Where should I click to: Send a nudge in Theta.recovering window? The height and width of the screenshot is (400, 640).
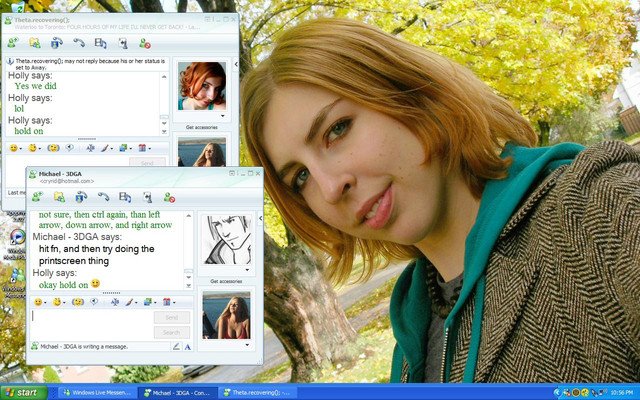[53, 148]
